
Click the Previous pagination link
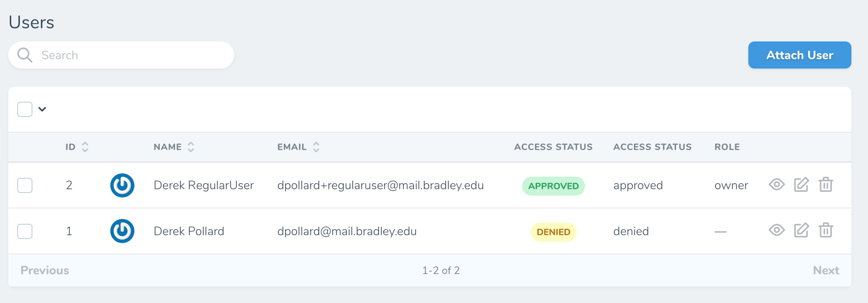(45, 270)
